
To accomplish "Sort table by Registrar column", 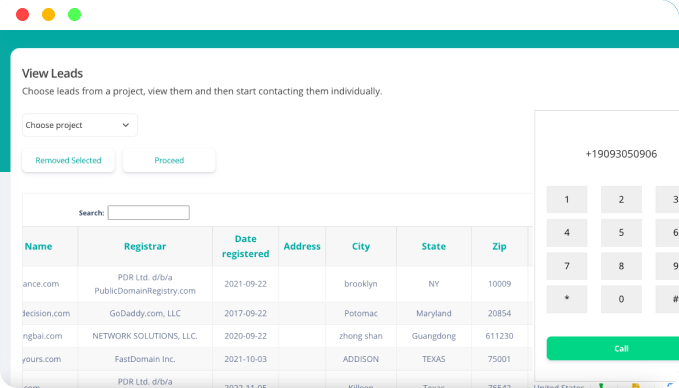I will pos(145,246).
